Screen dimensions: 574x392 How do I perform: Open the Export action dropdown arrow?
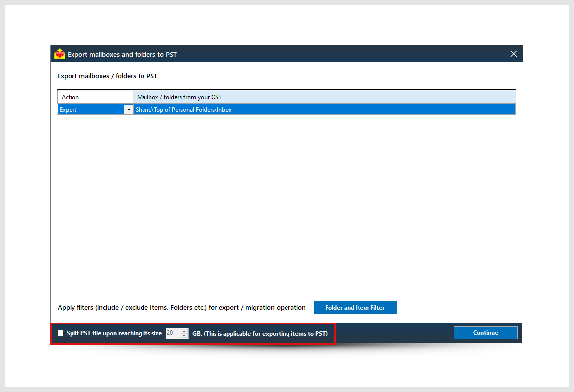pyautogui.click(x=129, y=110)
